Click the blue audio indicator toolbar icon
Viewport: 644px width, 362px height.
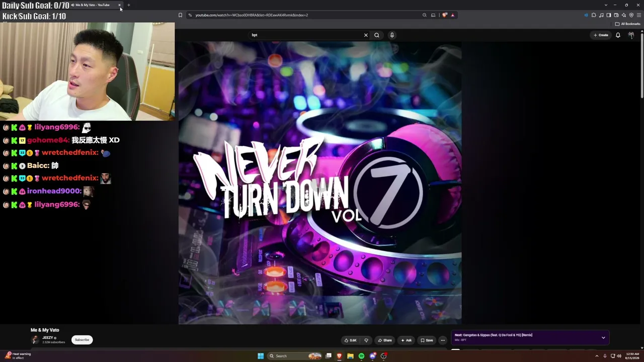[x=586, y=15]
